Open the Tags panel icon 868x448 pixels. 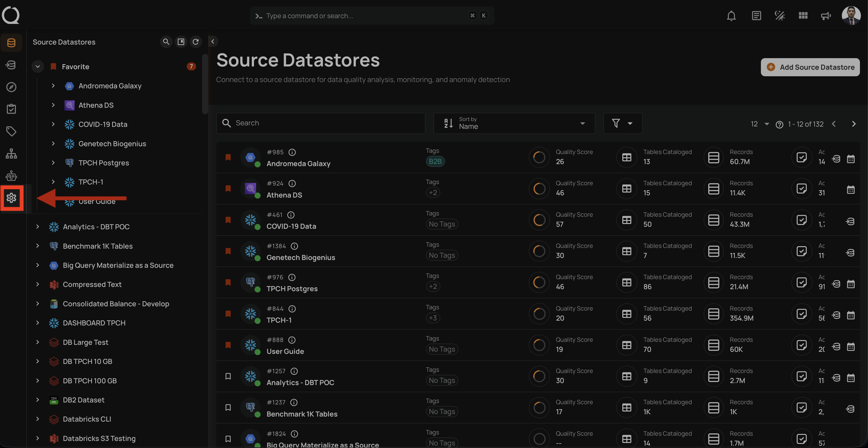(x=11, y=131)
